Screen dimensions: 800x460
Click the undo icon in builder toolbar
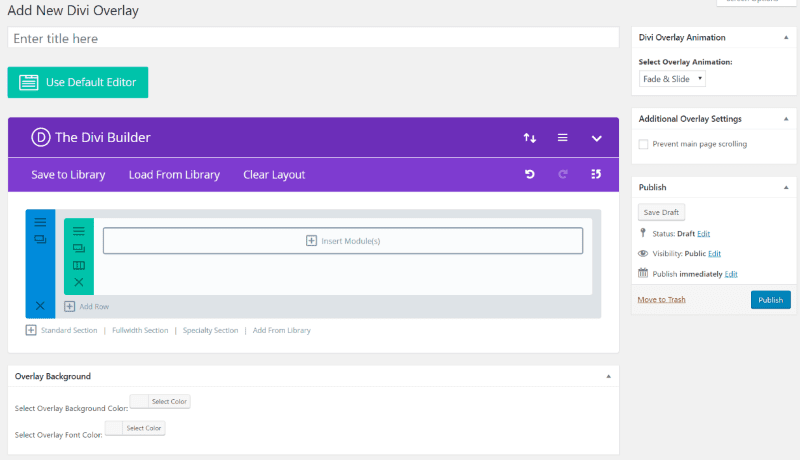[530, 174]
